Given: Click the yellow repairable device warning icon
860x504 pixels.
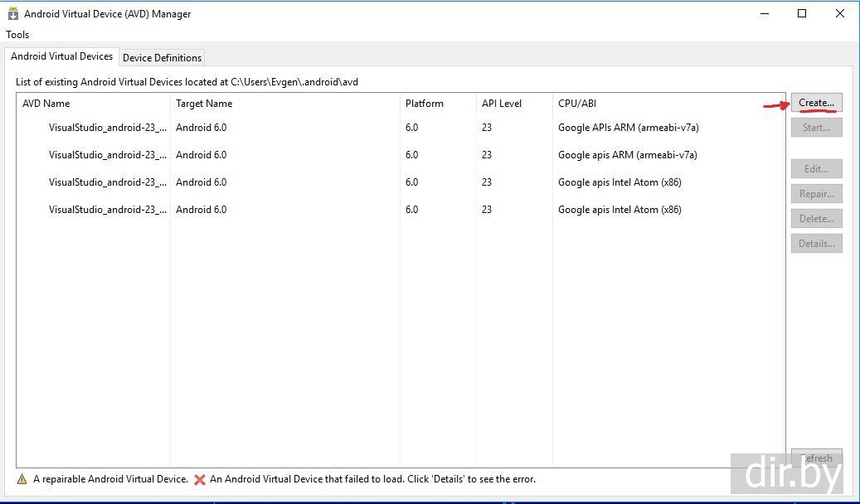Looking at the screenshot, I should (22, 479).
